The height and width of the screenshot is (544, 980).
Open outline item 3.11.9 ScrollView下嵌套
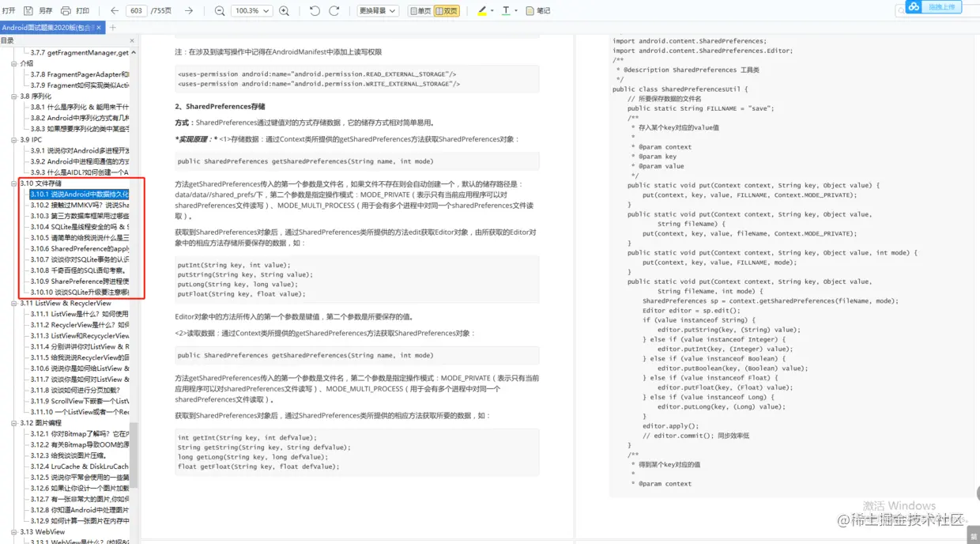[79, 401]
